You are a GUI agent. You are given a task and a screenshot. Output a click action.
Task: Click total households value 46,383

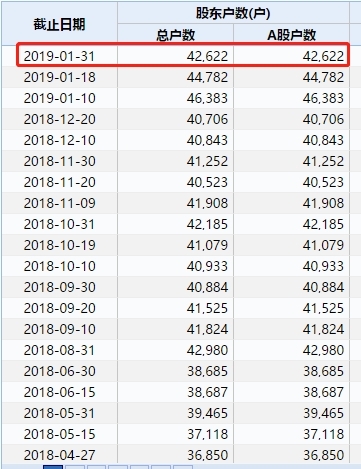pos(207,98)
